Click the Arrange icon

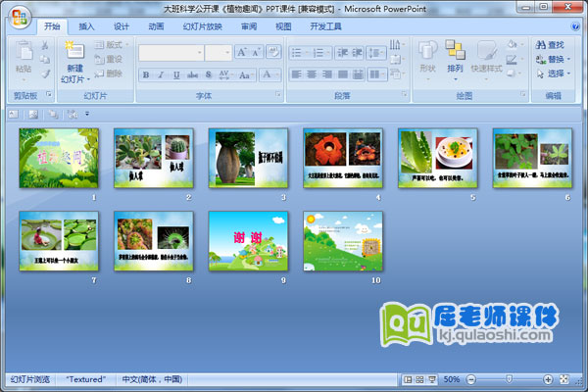tap(455, 50)
